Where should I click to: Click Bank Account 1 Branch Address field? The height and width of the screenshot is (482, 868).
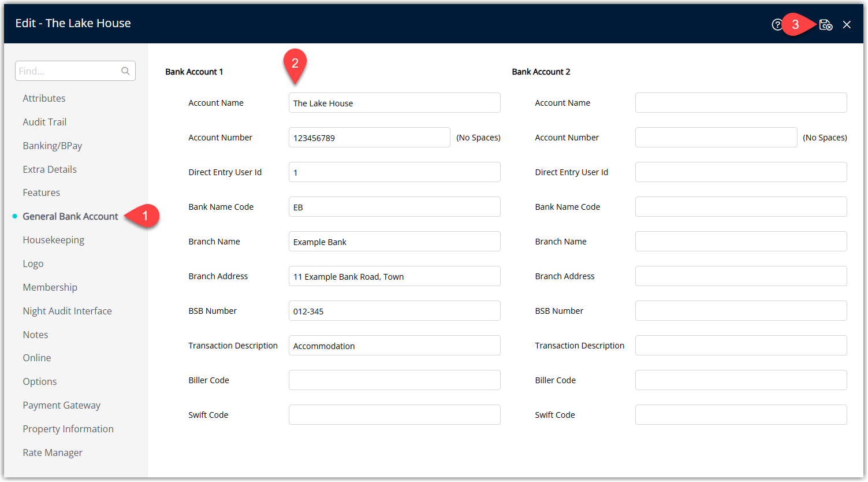click(x=394, y=276)
